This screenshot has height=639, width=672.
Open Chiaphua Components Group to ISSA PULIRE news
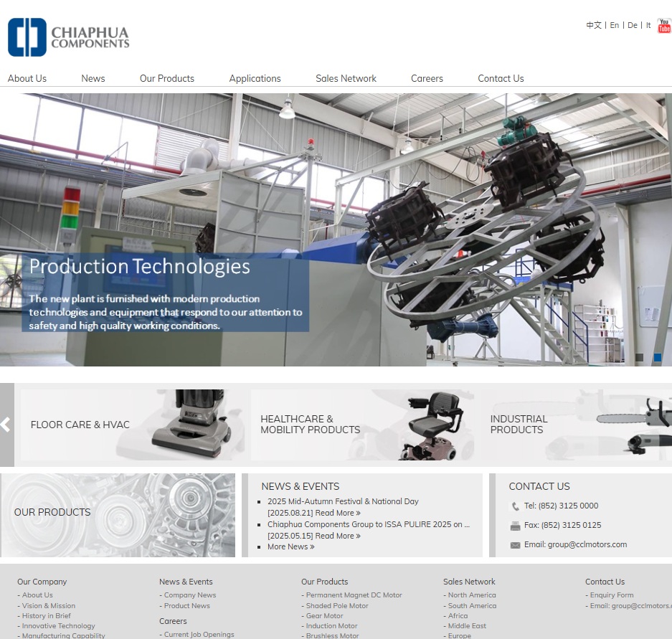(x=369, y=524)
